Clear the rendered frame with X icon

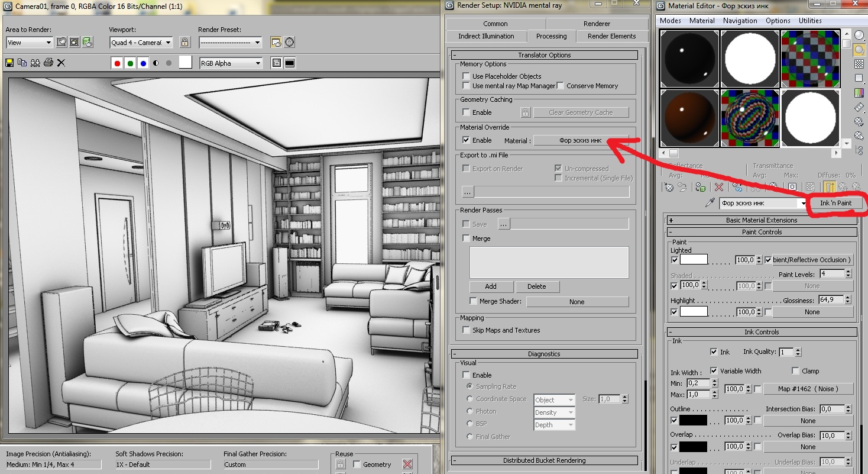point(61,63)
